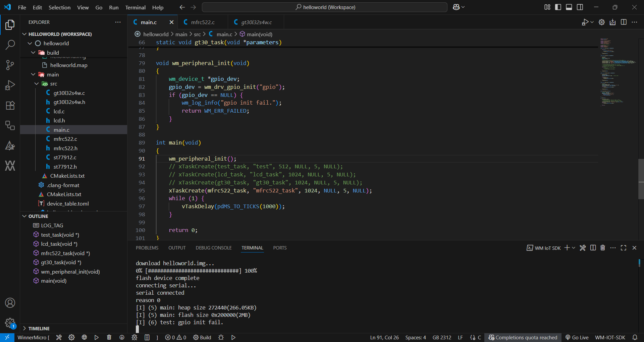Viewport: 644px width, 342px height.
Task: Toggle the Secondary Side Bar visibility
Action: 580,7
